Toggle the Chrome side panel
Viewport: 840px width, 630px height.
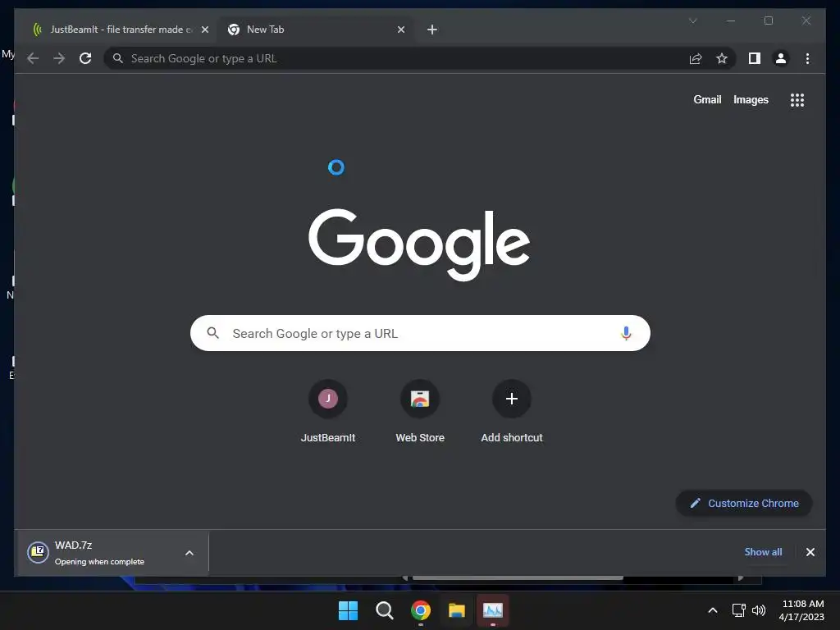coord(755,58)
